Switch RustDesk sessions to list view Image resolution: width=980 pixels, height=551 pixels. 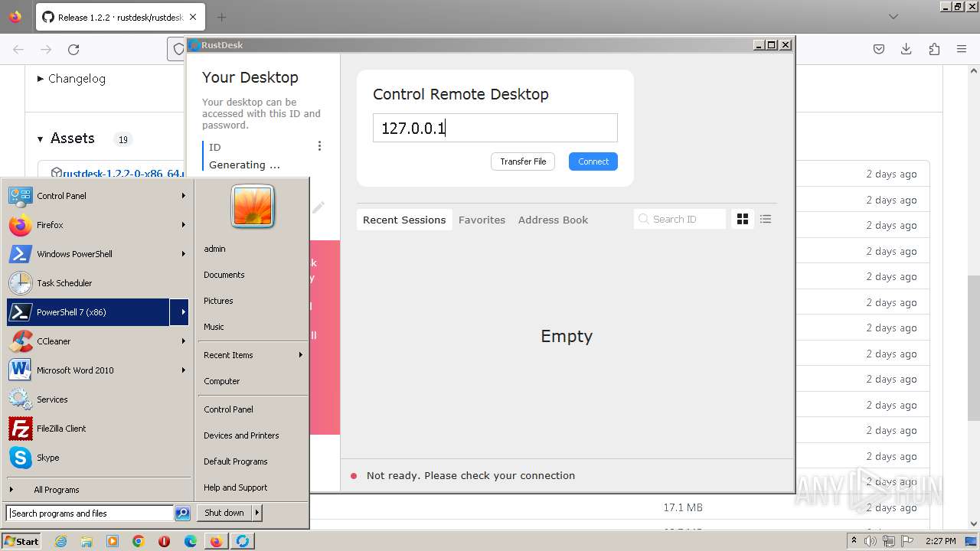(x=766, y=220)
